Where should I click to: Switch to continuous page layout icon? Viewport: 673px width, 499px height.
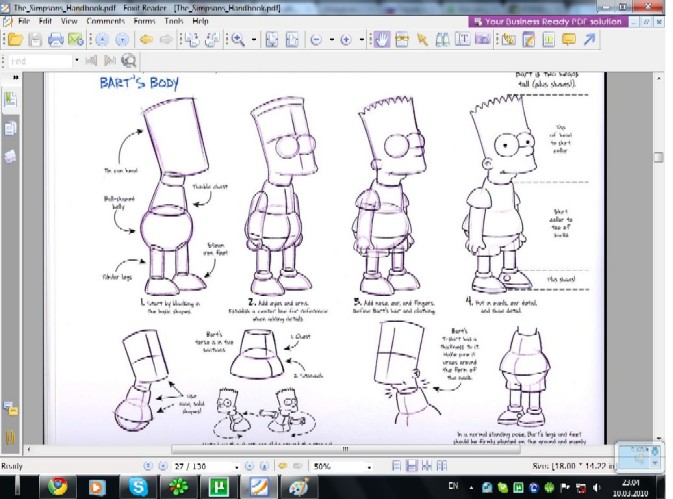coord(412,466)
